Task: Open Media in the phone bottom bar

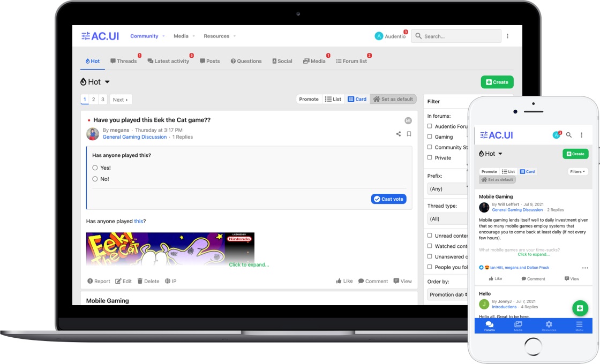Action: [x=518, y=326]
